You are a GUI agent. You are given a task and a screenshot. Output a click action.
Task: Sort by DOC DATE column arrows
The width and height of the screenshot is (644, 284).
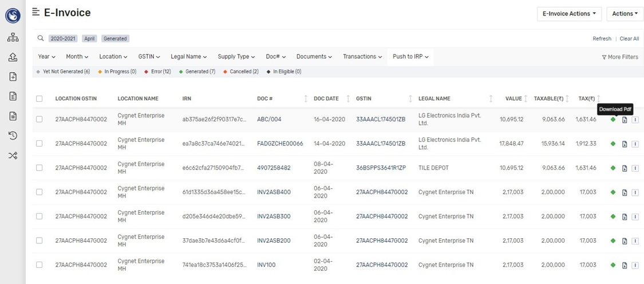click(348, 98)
